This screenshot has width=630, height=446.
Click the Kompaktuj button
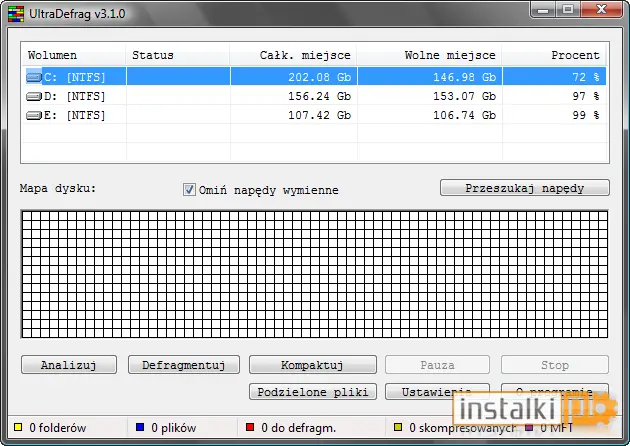313,364
